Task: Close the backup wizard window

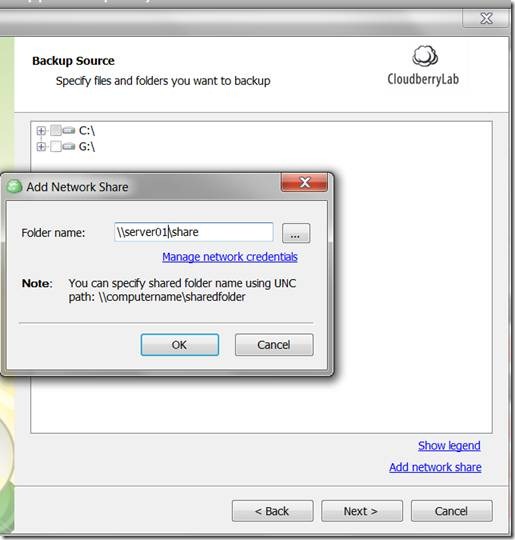Action: click(486, 18)
